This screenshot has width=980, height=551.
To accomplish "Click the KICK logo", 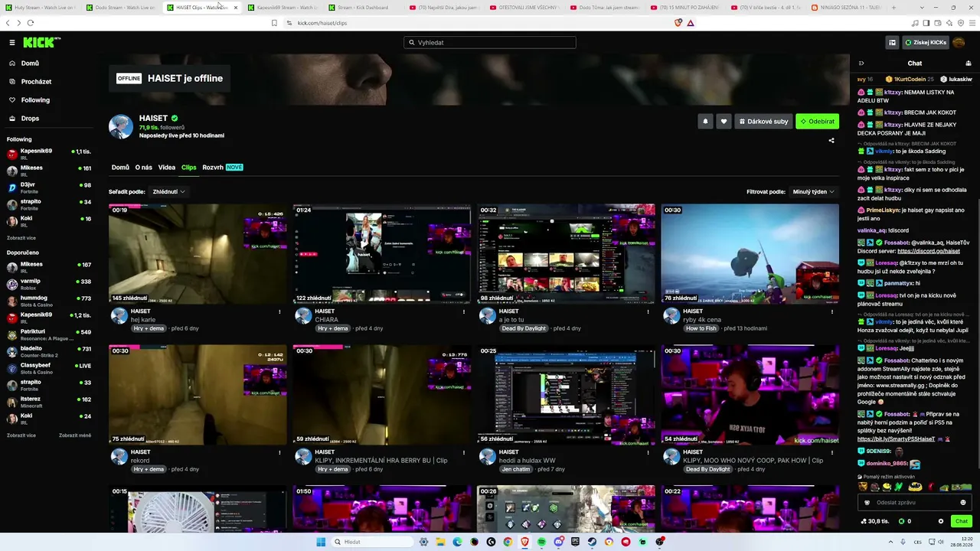I will click(42, 42).
